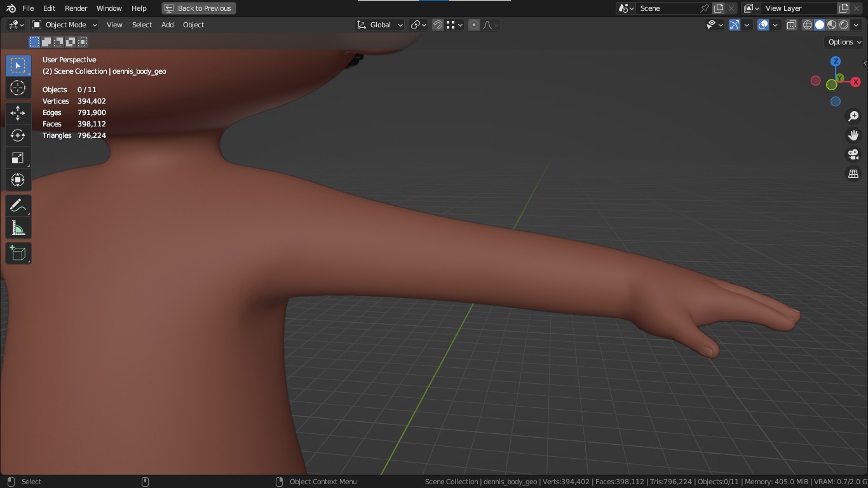Open the overlays options dropdown arrow

point(775,25)
